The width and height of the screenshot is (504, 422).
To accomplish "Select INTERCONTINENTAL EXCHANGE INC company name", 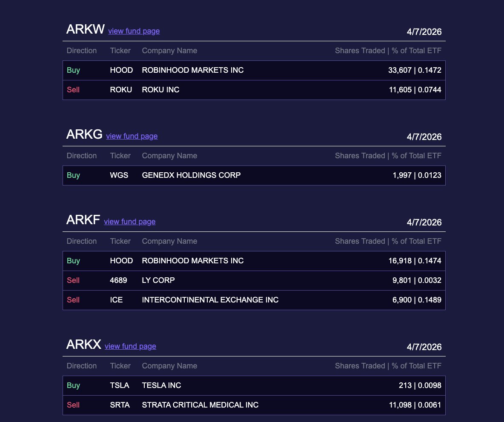I will pos(210,300).
